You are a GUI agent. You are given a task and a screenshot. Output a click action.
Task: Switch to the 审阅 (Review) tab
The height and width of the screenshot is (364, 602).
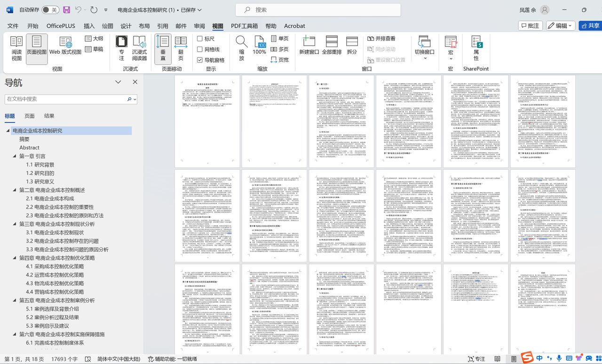(x=199, y=26)
